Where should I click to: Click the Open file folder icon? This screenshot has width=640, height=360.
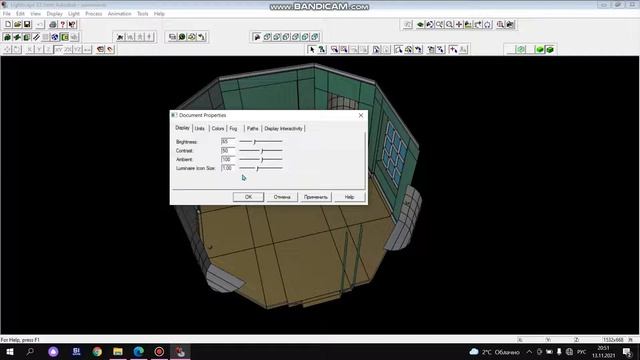pyautogui.click(x=18, y=24)
